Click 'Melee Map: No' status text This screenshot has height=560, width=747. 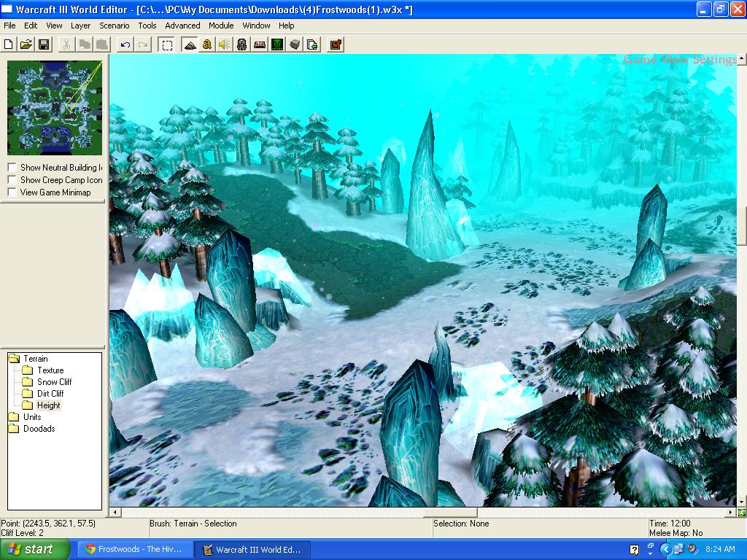[676, 533]
